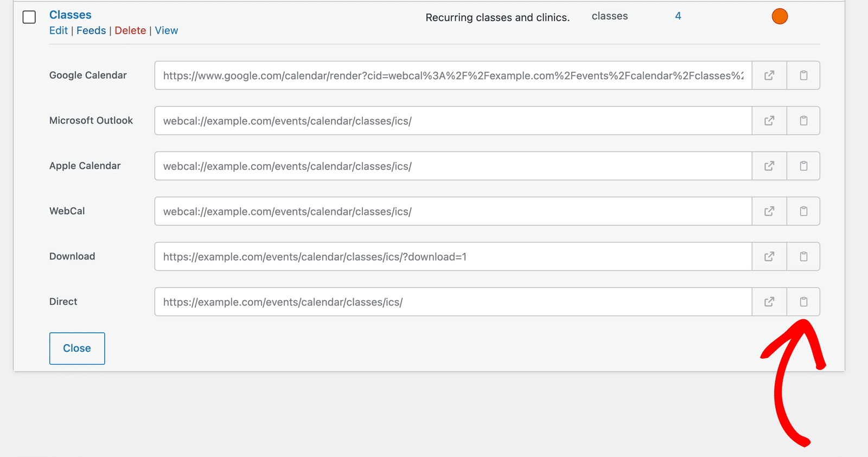The width and height of the screenshot is (868, 457).
Task: Click the orange color swatch for Classes
Action: (780, 16)
